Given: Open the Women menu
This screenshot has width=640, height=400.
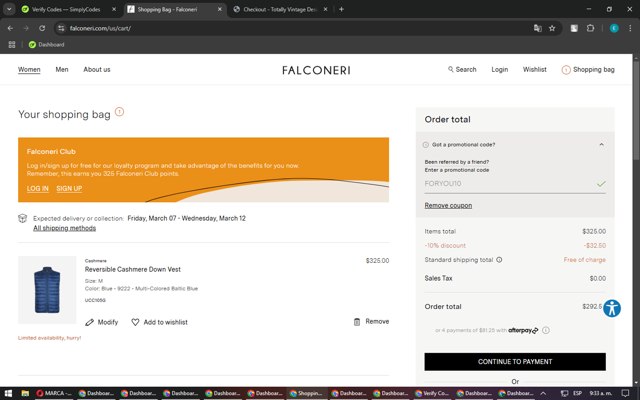Looking at the screenshot, I should [x=29, y=69].
